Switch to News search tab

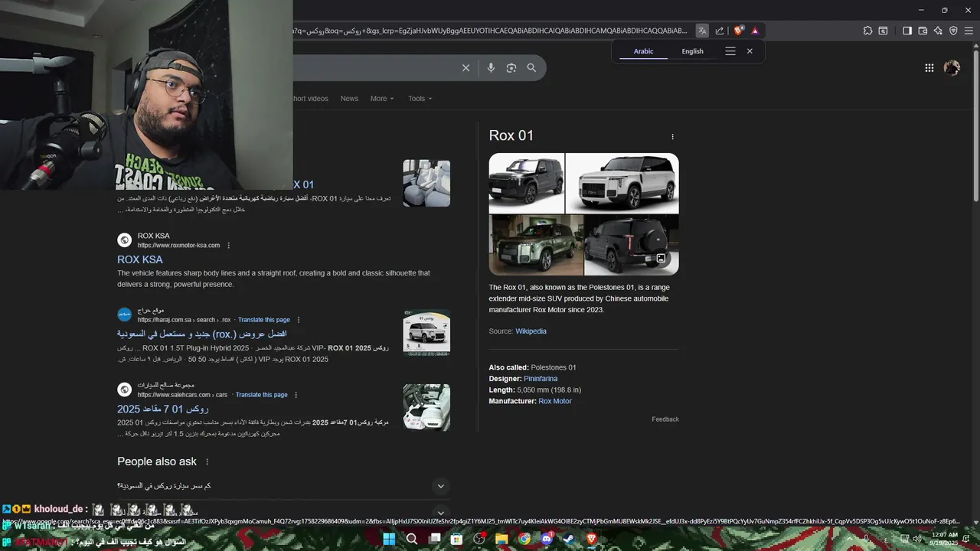point(349,99)
